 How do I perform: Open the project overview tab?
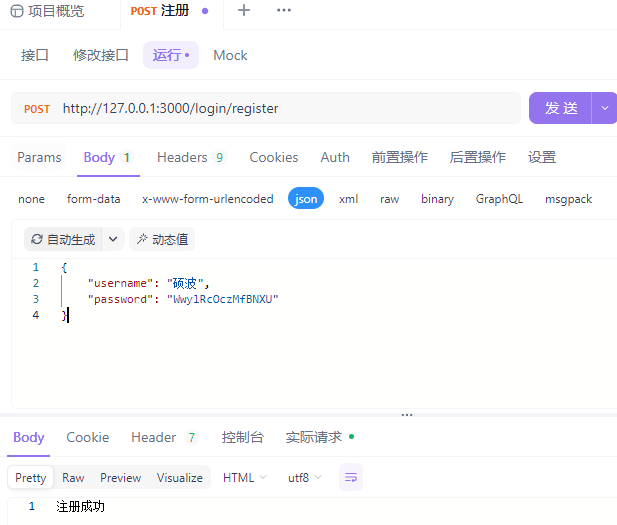click(48, 11)
